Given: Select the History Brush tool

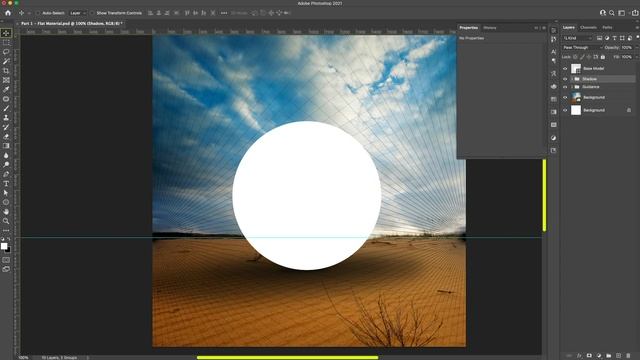Looking at the screenshot, I should click(6, 127).
